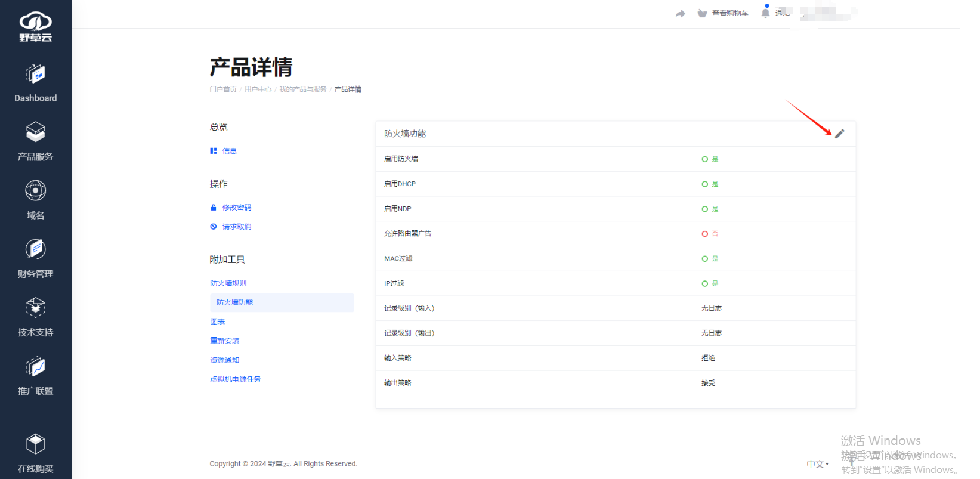Click IP过滤 status 是
The height and width of the screenshot is (479, 980).
coord(710,283)
